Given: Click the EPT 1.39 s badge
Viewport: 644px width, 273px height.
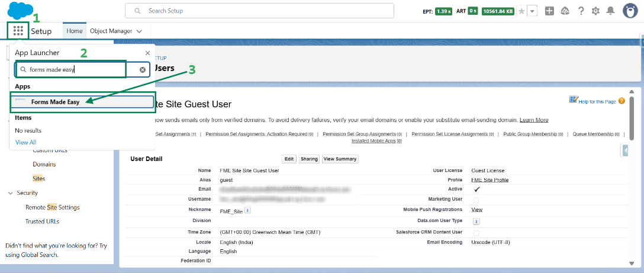Looking at the screenshot, I should pos(443,11).
